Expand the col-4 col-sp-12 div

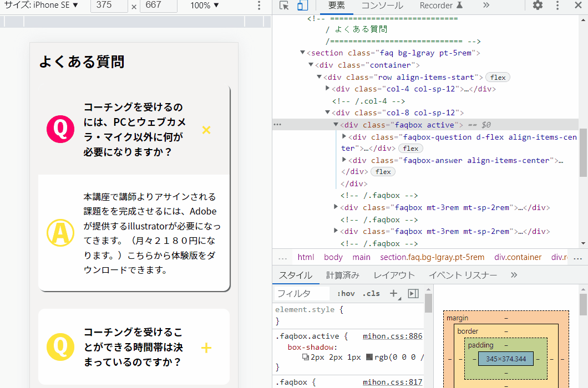327,89
